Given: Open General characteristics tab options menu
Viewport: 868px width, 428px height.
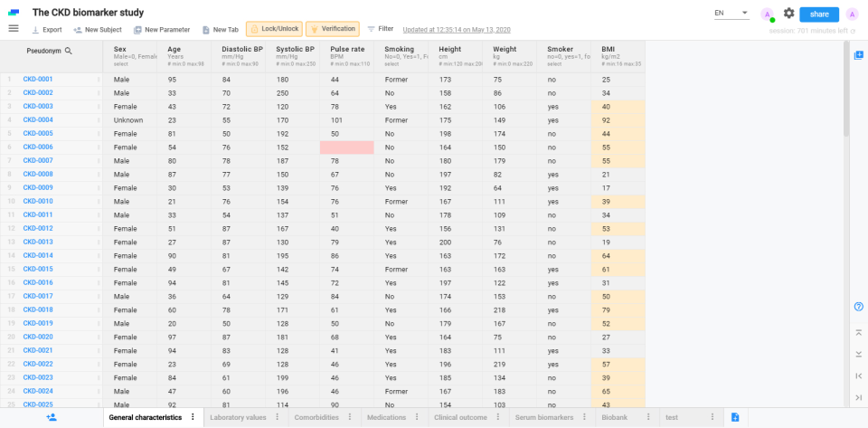Looking at the screenshot, I should click(x=193, y=417).
